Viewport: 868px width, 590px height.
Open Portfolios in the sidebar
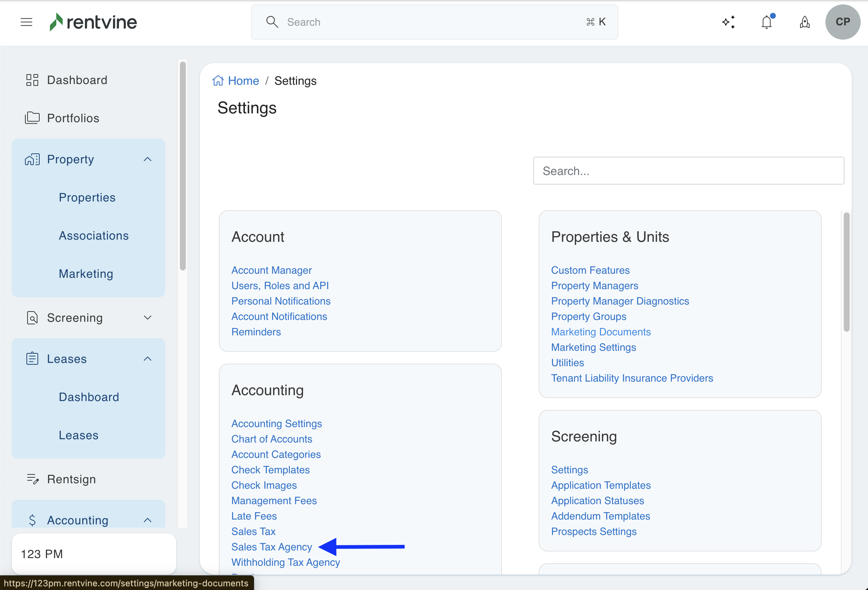click(x=73, y=118)
